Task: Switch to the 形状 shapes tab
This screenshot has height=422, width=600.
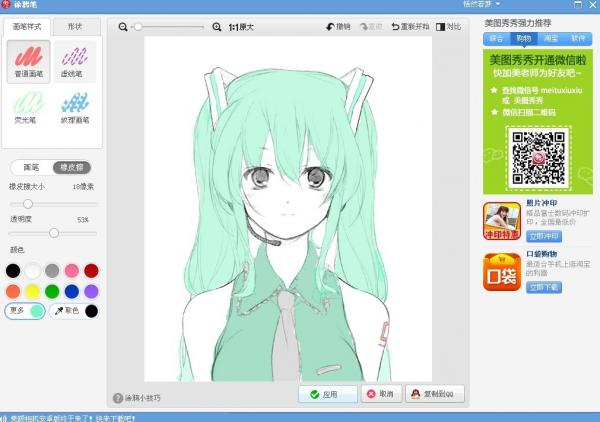Action: [75, 27]
